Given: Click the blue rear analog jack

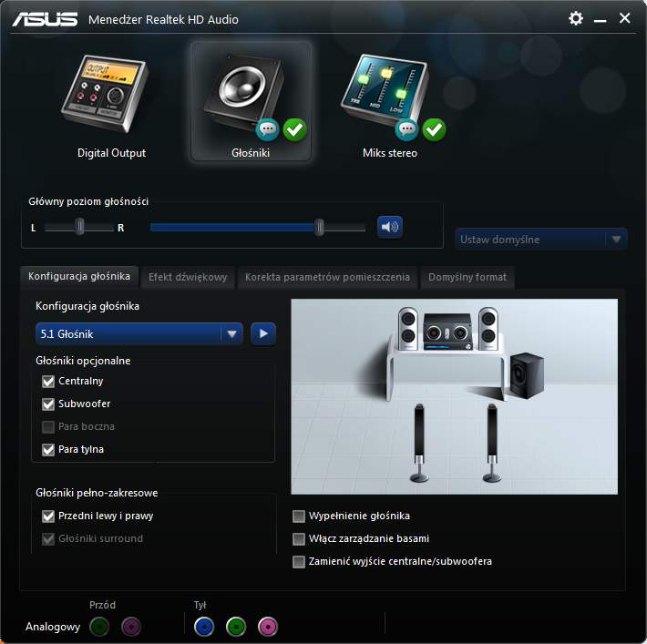Looking at the screenshot, I should point(205,627).
